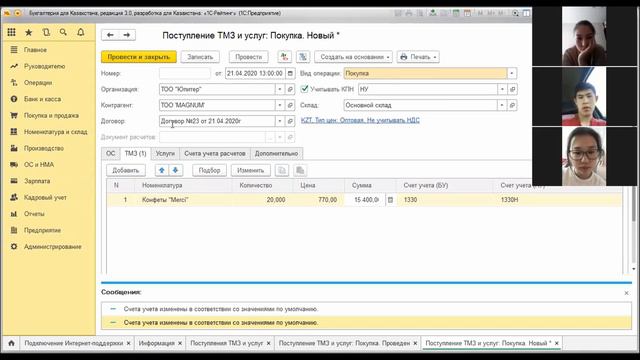
Task: Select the Конфеты "Merci" cell
Action: [x=184, y=200]
